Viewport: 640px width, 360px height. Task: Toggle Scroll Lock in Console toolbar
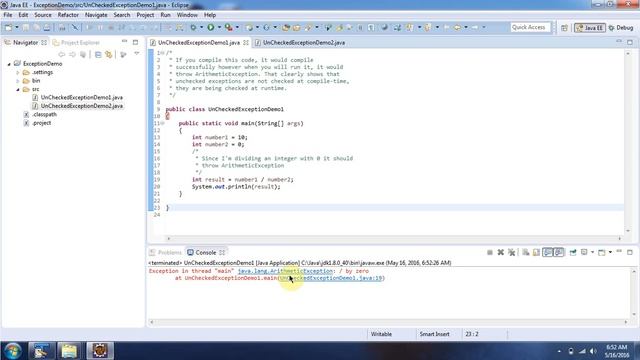point(536,253)
